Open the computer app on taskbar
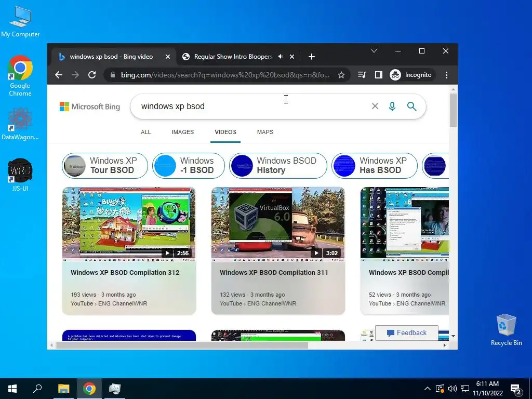The height and width of the screenshot is (399, 532). [115, 389]
